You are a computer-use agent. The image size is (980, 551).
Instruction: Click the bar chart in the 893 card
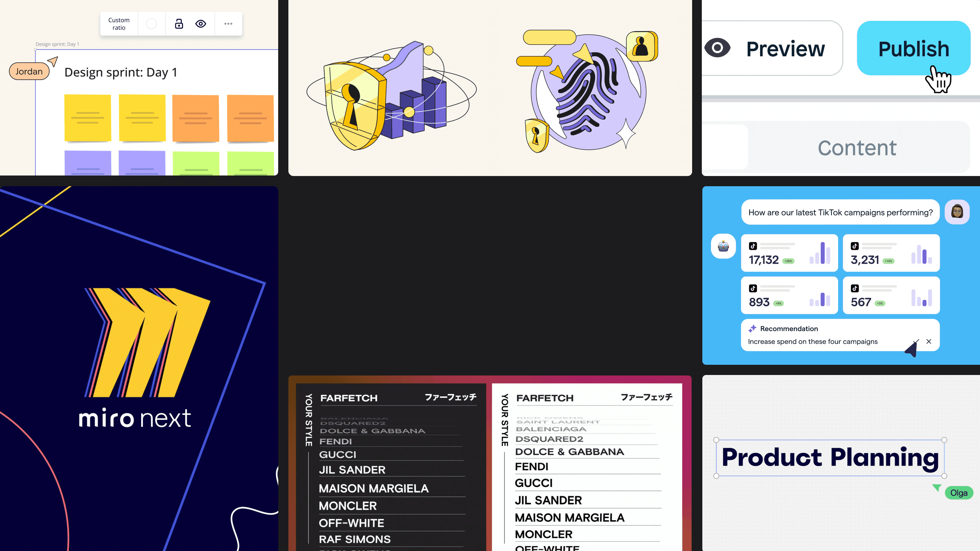point(820,299)
